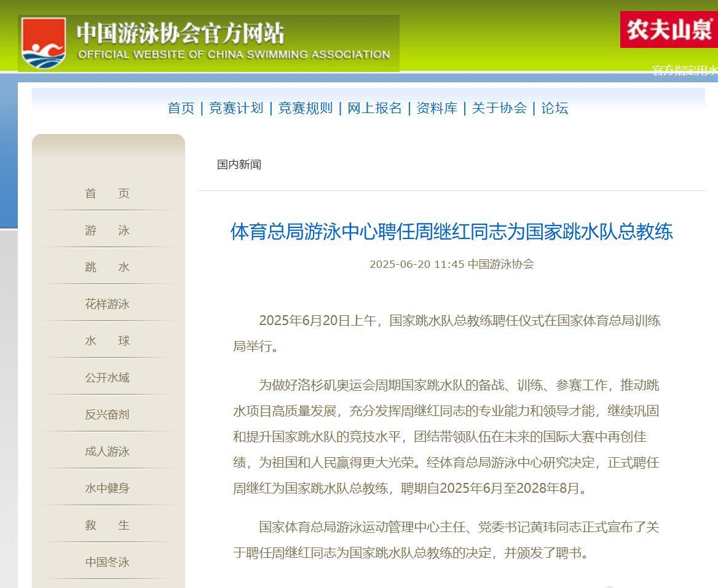Select 花样游泳 from the sidebar

(x=108, y=304)
